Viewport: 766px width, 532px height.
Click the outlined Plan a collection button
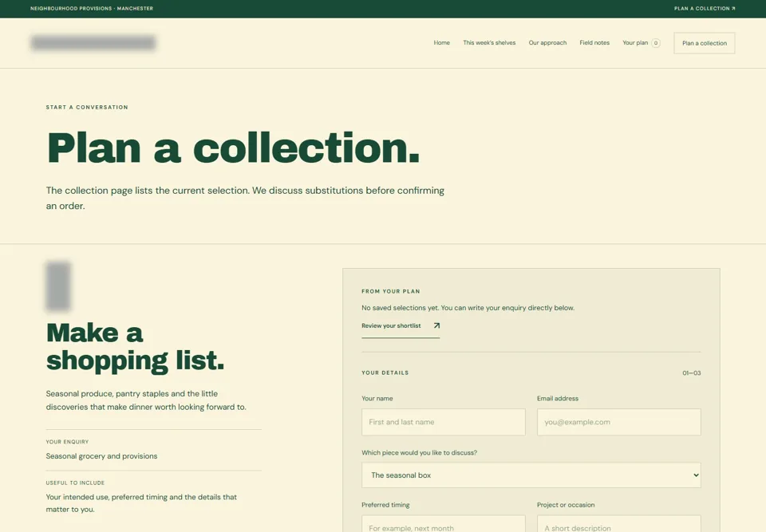coord(704,43)
